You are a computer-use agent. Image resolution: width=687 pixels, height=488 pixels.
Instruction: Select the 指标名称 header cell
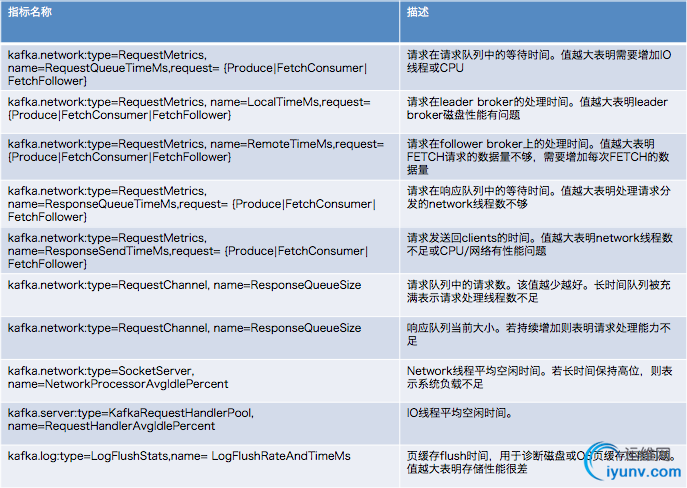(200, 21)
